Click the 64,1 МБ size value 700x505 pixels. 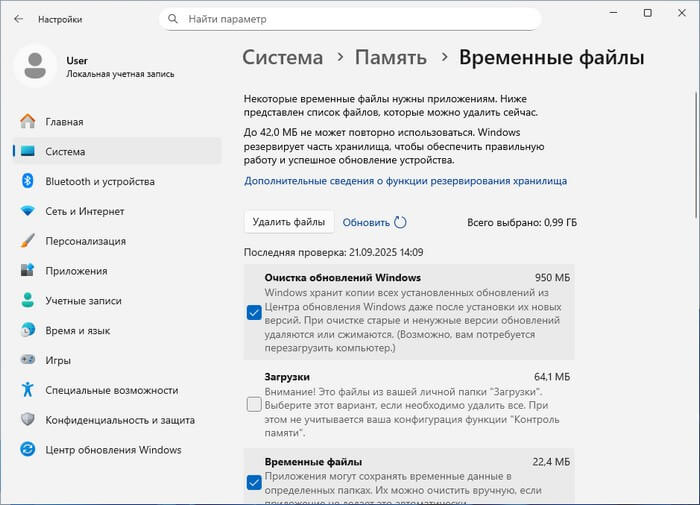(x=552, y=377)
